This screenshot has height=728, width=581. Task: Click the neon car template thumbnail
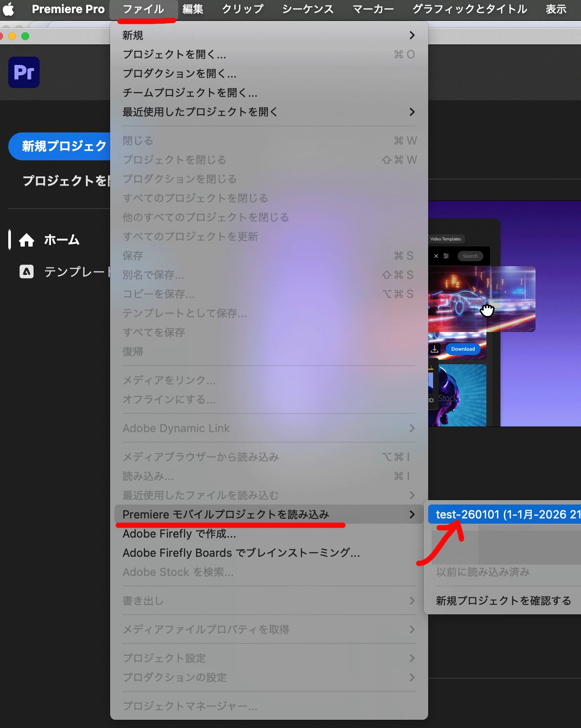click(482, 299)
